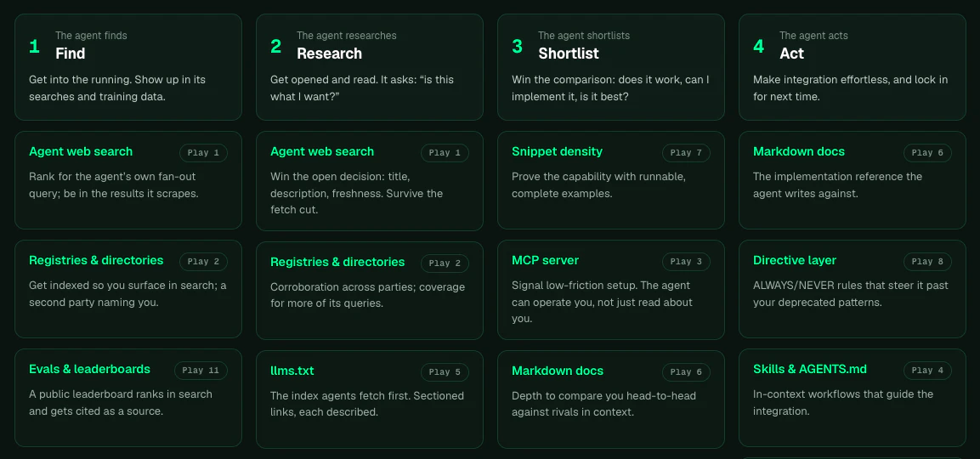Open the Directive layer card title
The width and height of the screenshot is (980, 459).
[x=795, y=260]
